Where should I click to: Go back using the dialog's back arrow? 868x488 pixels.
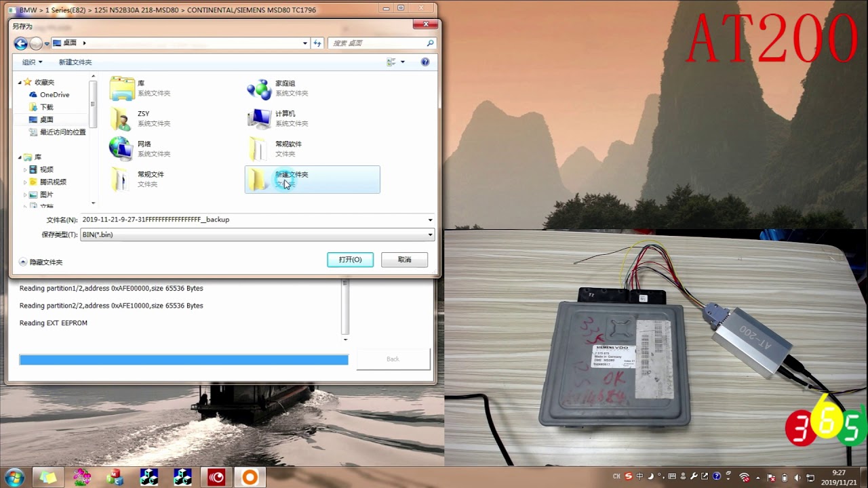pos(21,43)
